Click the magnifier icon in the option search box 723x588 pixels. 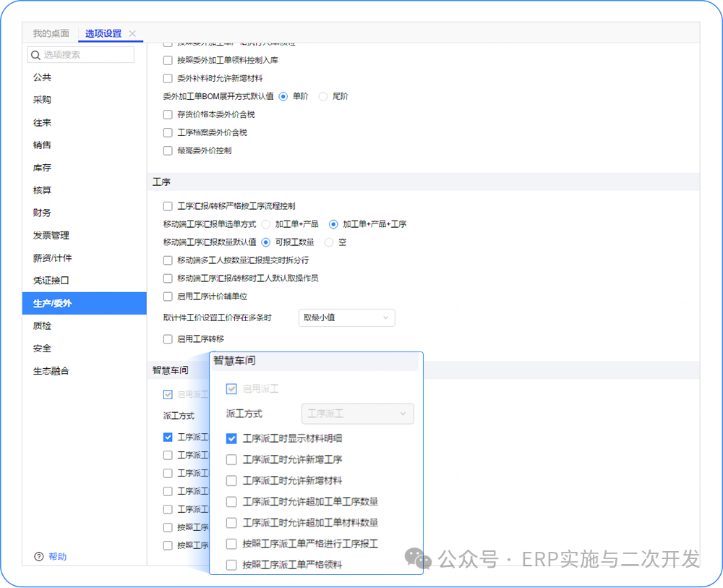coord(35,55)
